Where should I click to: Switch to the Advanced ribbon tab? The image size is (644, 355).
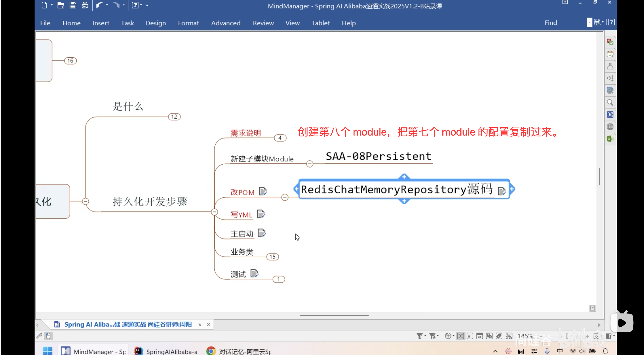(x=226, y=23)
